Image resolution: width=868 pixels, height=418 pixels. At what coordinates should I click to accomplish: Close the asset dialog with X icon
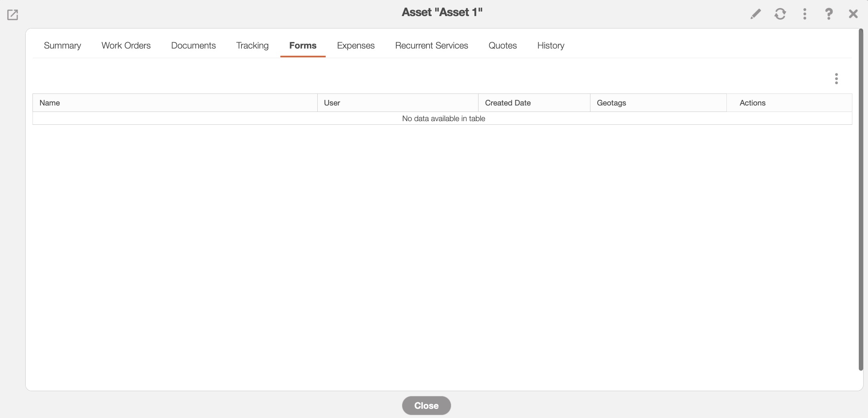tap(853, 14)
